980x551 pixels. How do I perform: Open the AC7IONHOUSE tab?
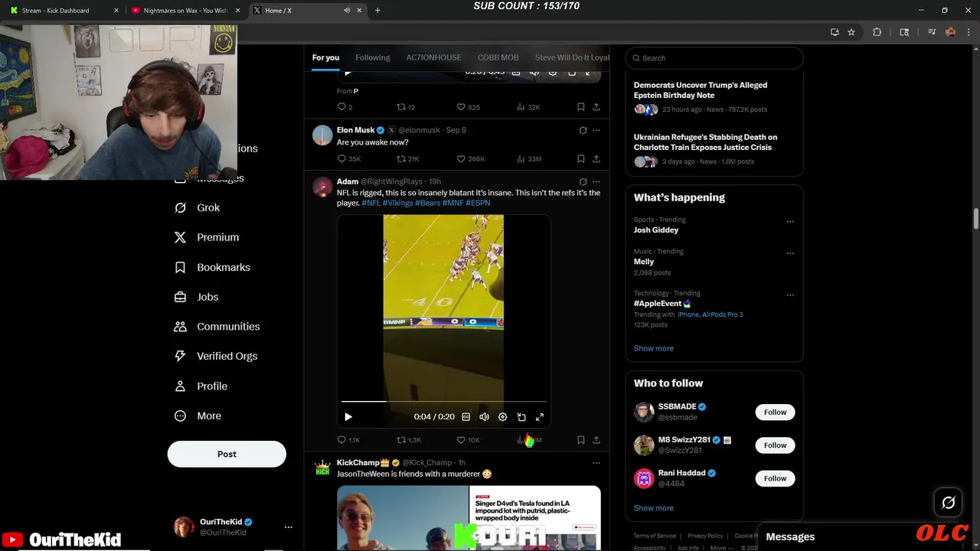[x=433, y=57]
